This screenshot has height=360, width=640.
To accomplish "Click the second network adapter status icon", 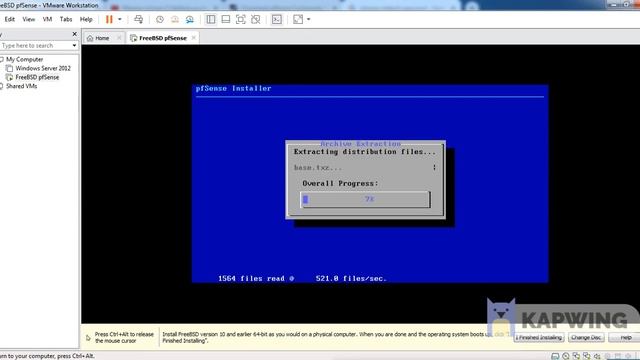I will click(587, 356).
